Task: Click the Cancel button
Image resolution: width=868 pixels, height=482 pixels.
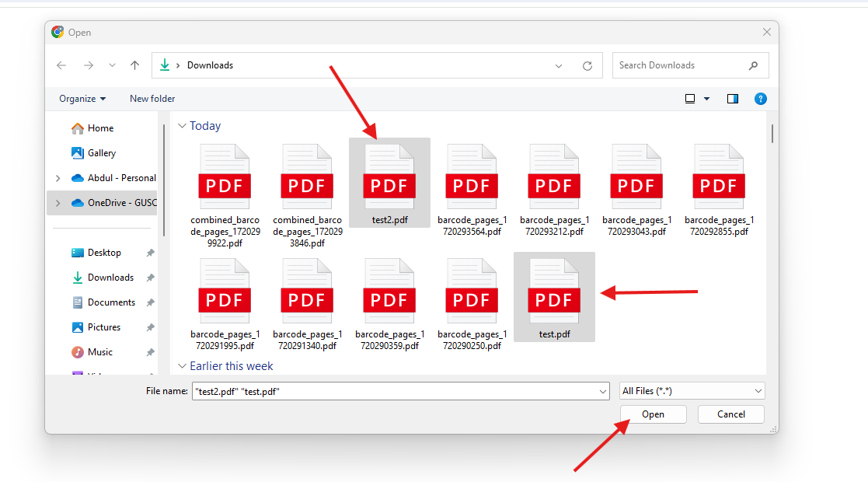Action: pos(730,414)
